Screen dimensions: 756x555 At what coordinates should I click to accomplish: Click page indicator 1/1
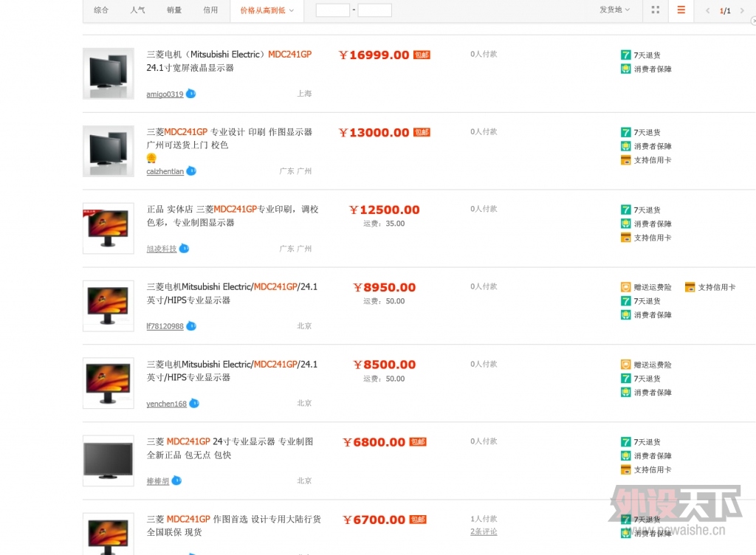pyautogui.click(x=725, y=10)
